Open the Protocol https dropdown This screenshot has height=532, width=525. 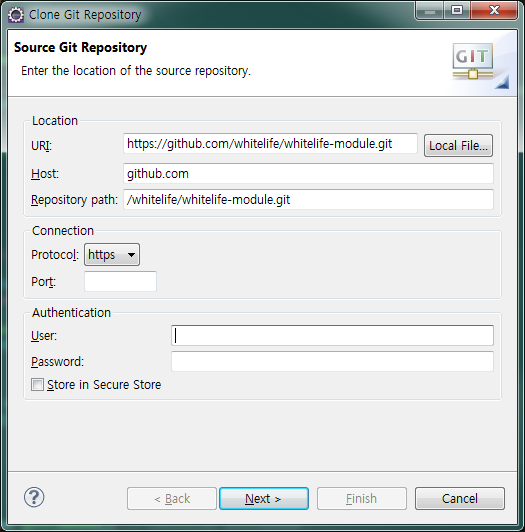pos(112,254)
